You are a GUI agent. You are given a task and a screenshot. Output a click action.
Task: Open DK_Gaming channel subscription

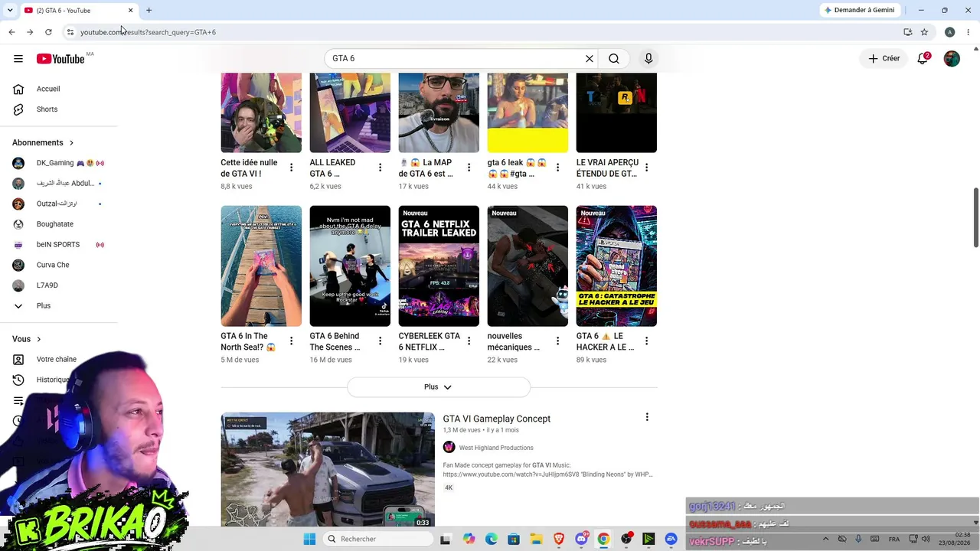coord(59,163)
